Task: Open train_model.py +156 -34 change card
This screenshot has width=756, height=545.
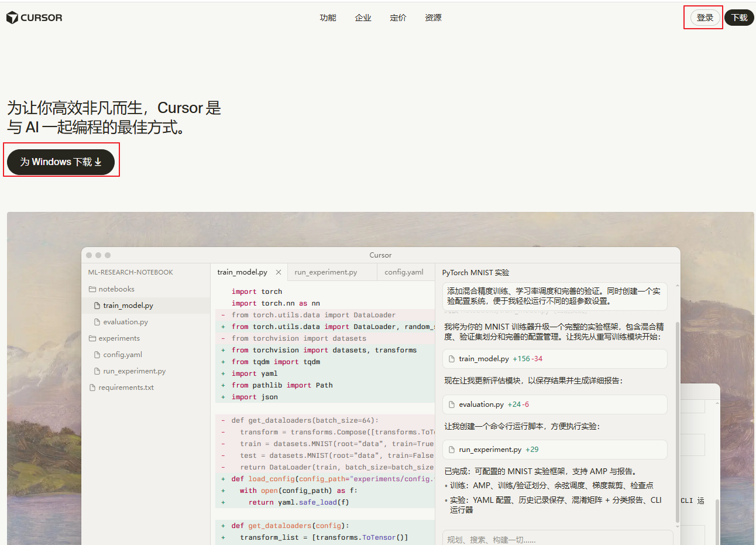Action: [x=555, y=359]
